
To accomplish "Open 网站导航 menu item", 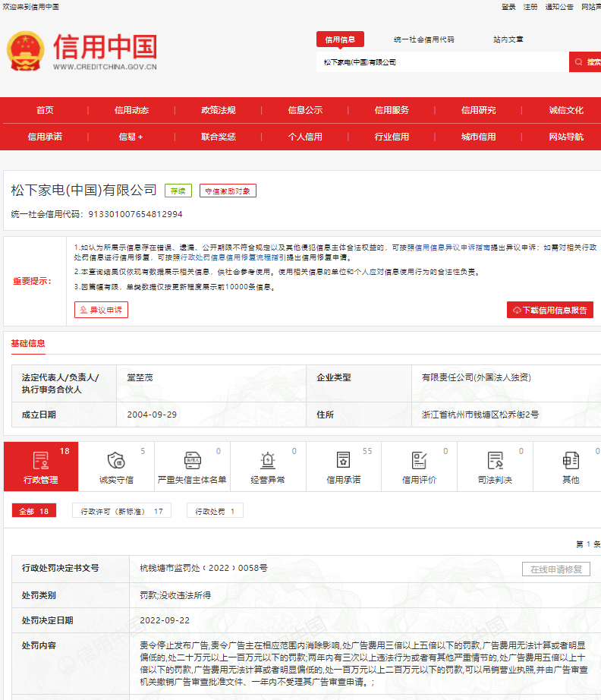I will [566, 137].
